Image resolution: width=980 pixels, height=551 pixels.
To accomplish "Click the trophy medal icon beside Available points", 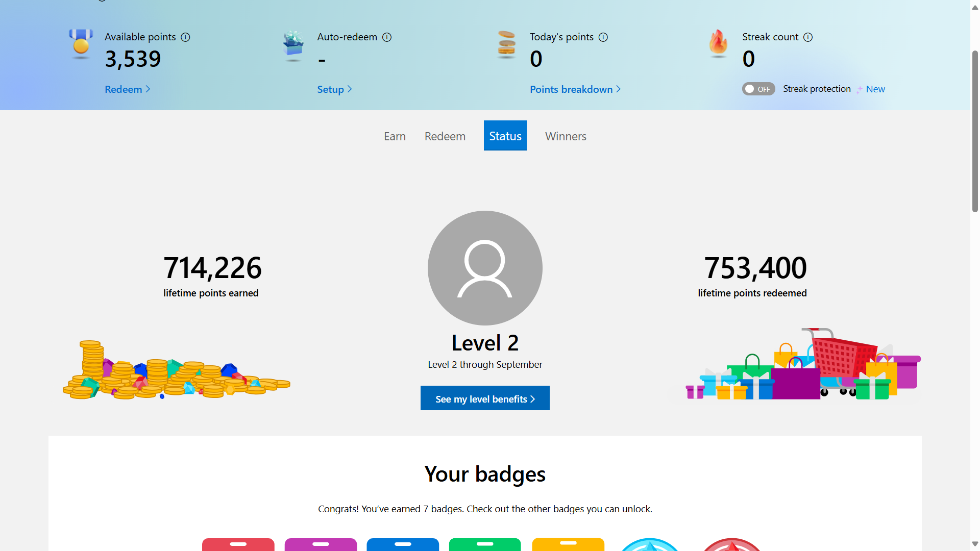I will [x=80, y=45].
